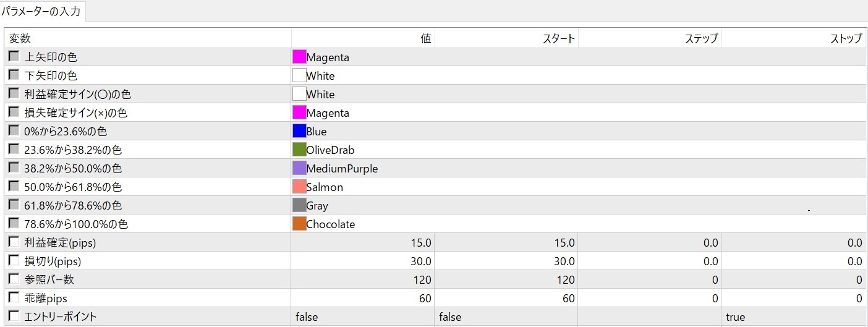
Task: Enable the 利益確定(pips) checkbox
Action: (x=14, y=242)
